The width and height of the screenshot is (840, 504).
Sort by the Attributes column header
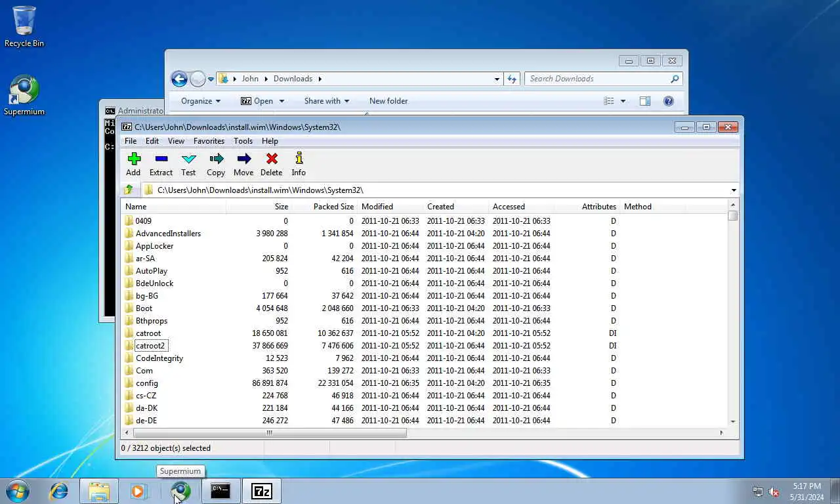pos(587,207)
